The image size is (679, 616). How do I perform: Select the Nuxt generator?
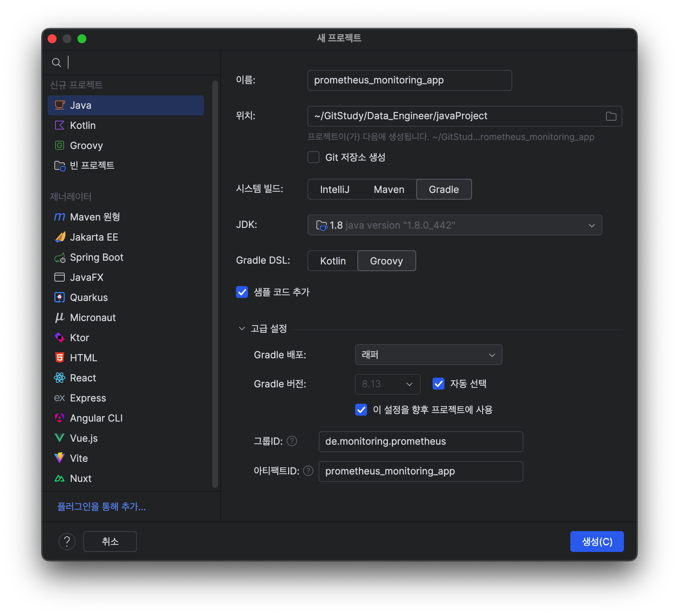(x=126, y=479)
